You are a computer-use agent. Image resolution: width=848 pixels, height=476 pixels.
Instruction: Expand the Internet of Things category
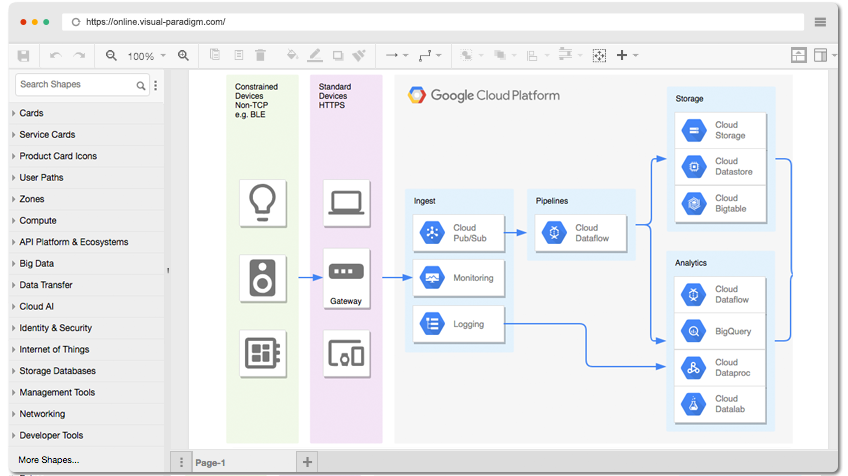(87, 349)
